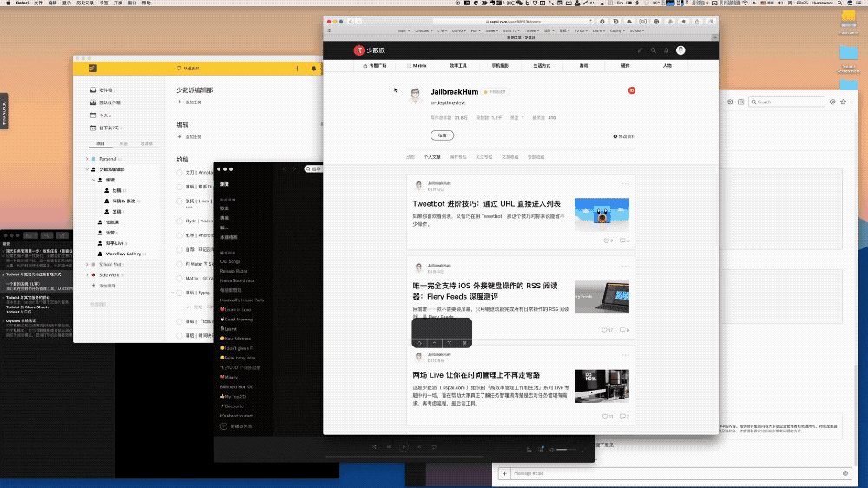The image size is (868, 488).
Task: Check off the first task under 约稿
Action: coord(180,174)
